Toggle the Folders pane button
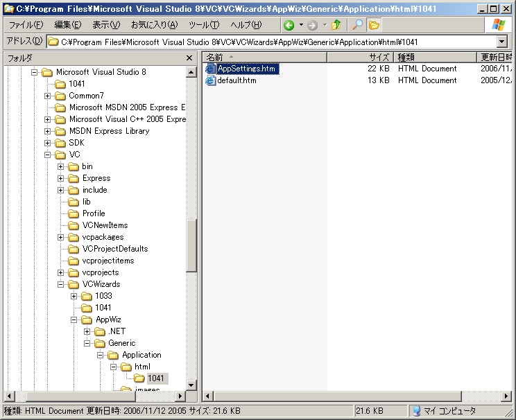The height and width of the screenshot is (420, 516). [x=374, y=25]
